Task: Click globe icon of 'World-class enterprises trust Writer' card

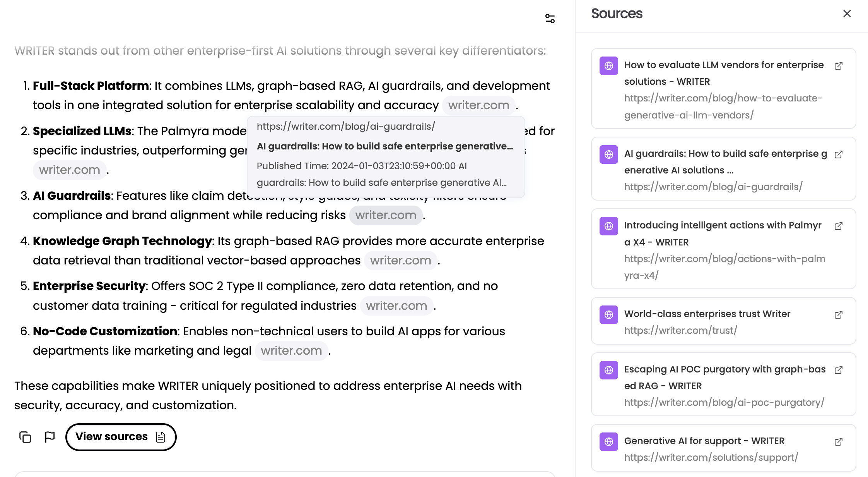Action: (608, 315)
